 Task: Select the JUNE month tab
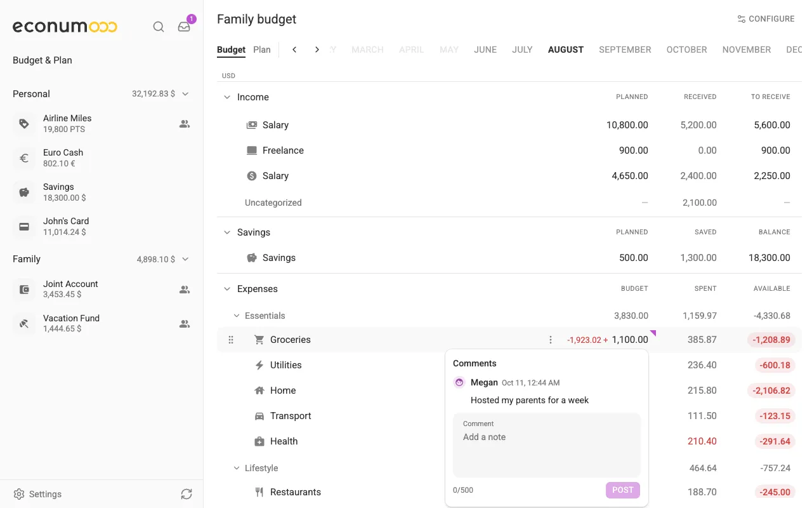click(x=485, y=50)
